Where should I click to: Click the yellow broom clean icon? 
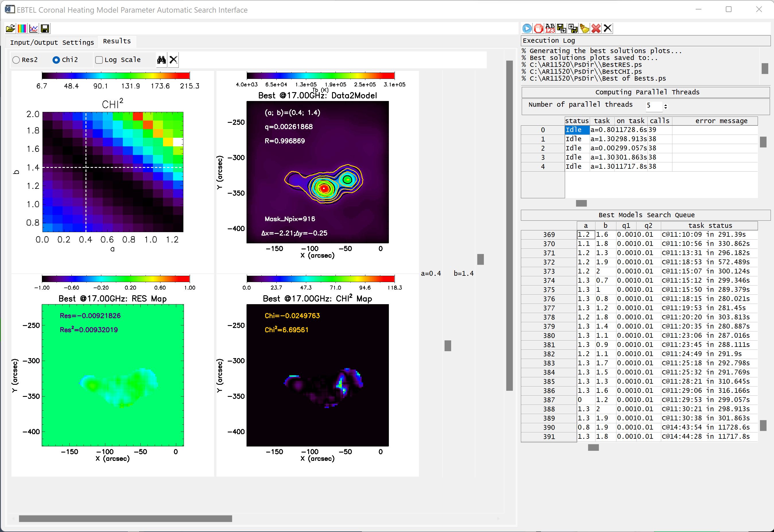tap(585, 29)
